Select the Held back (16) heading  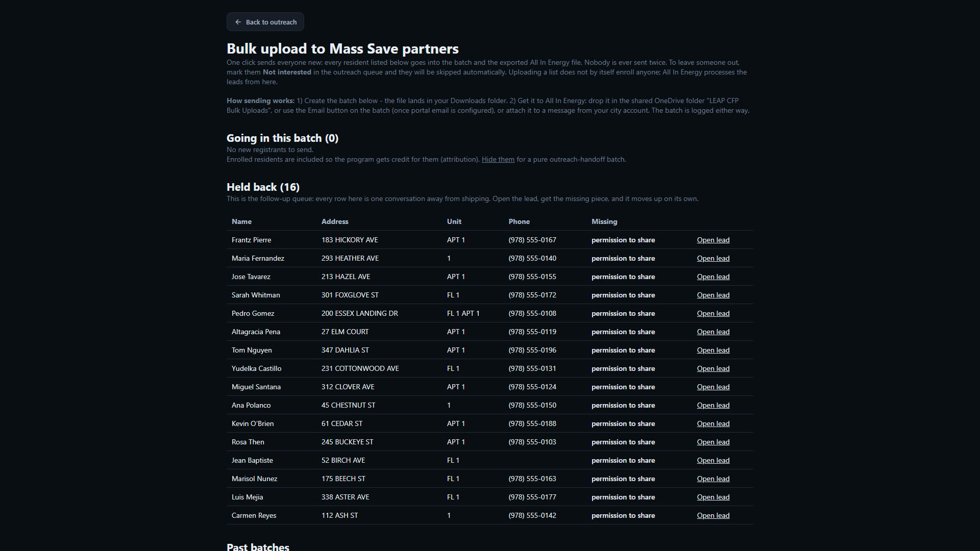click(x=263, y=187)
